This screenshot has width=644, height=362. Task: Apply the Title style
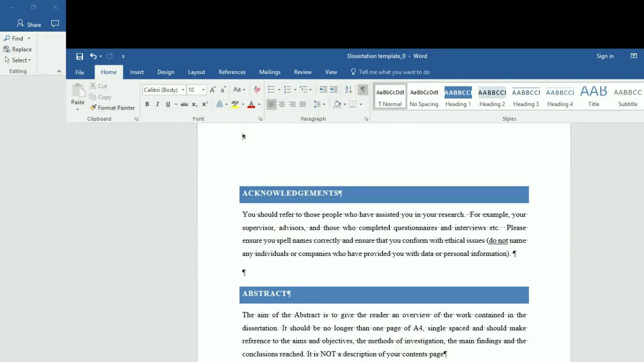[594, 97]
